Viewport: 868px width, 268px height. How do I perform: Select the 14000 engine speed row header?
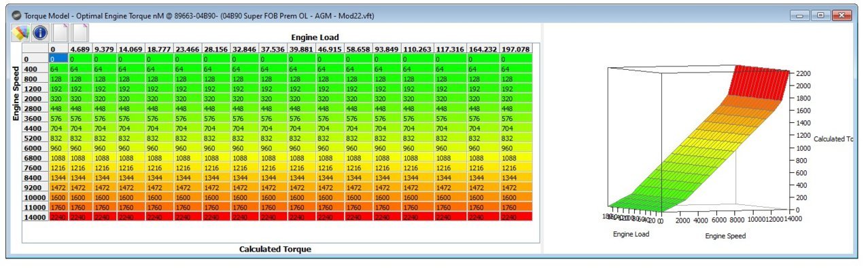(35, 216)
